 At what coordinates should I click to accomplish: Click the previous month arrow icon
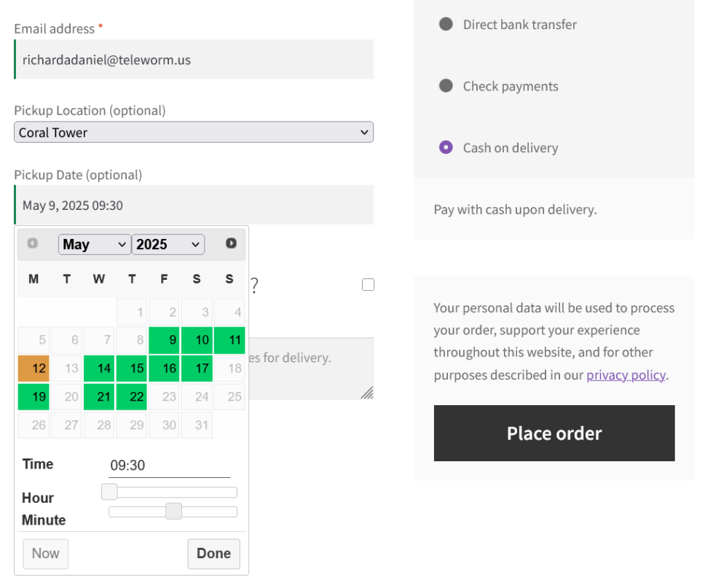33,243
